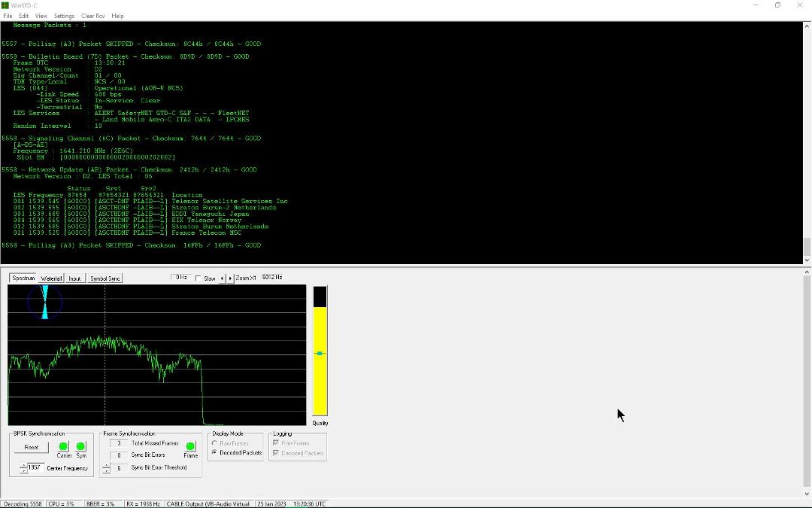The height and width of the screenshot is (508, 812).
Task: Click the '5558 - Signaling Channel (6C) Packet' line
Action: [x=132, y=138]
